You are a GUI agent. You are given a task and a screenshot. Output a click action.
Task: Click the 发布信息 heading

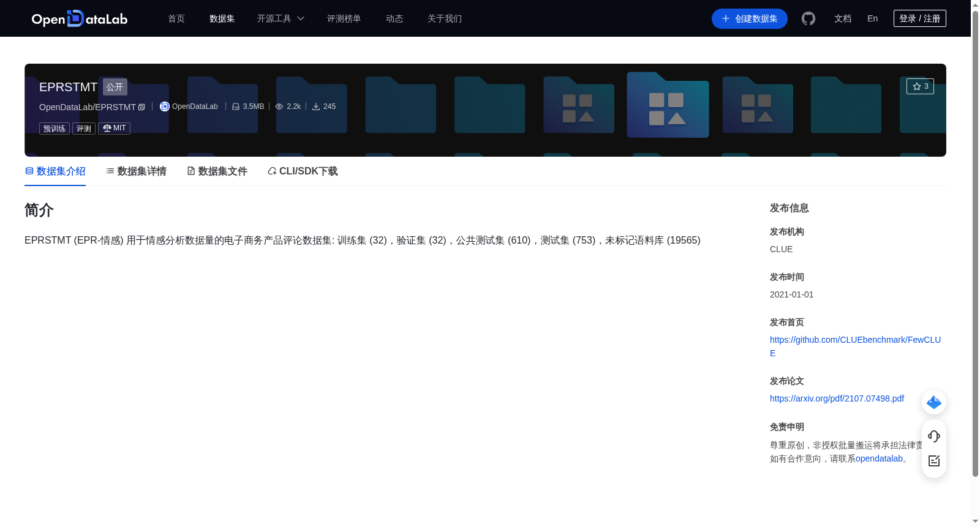coord(789,208)
